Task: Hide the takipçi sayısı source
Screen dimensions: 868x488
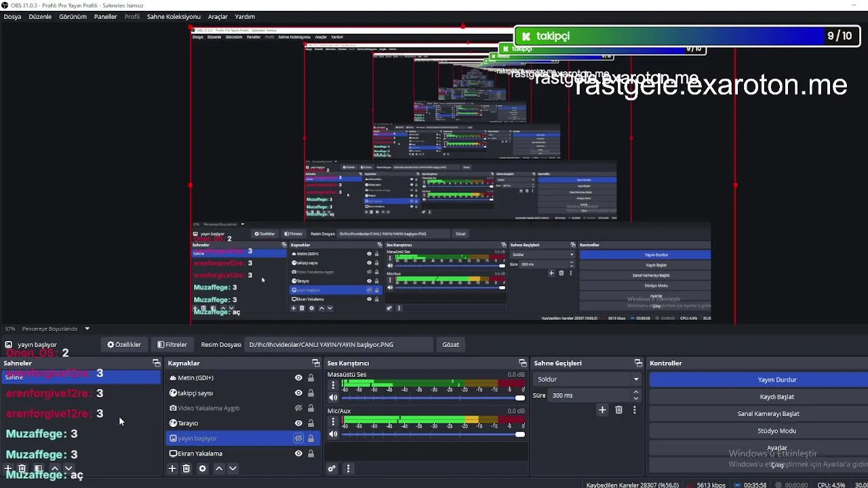Action: [298, 393]
